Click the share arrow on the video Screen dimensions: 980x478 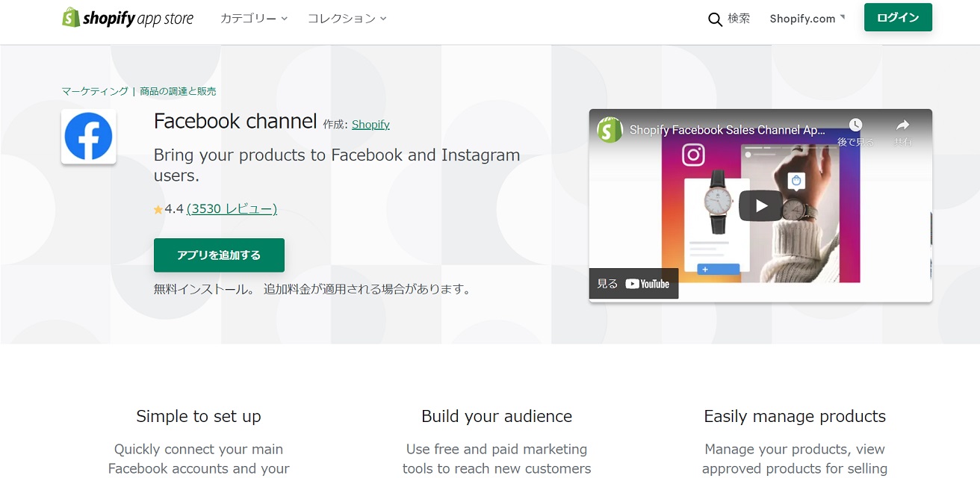coord(902,125)
